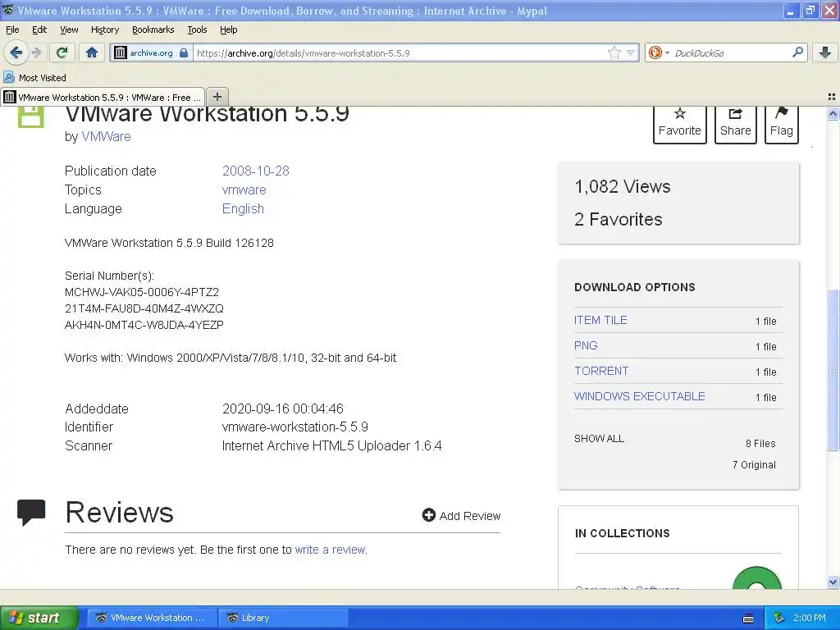Click the Reviews speech bubble icon
Viewport: 840px width, 630px height.
pyautogui.click(x=31, y=512)
